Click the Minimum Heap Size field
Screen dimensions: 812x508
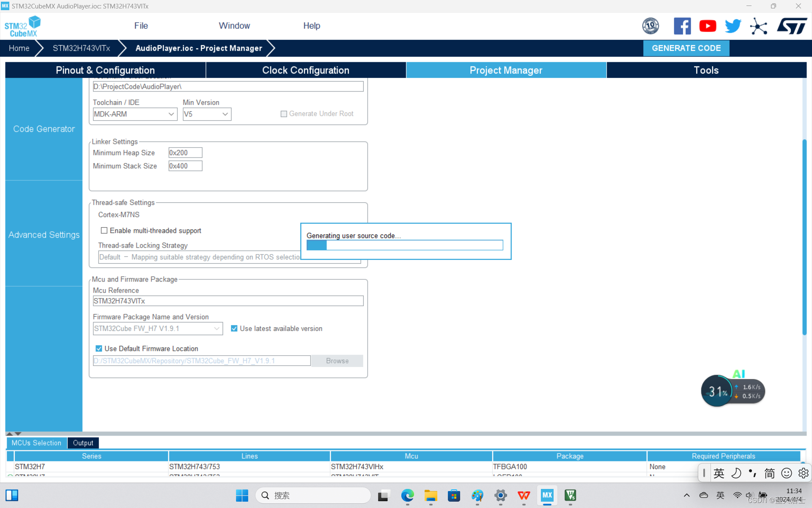pyautogui.click(x=185, y=153)
